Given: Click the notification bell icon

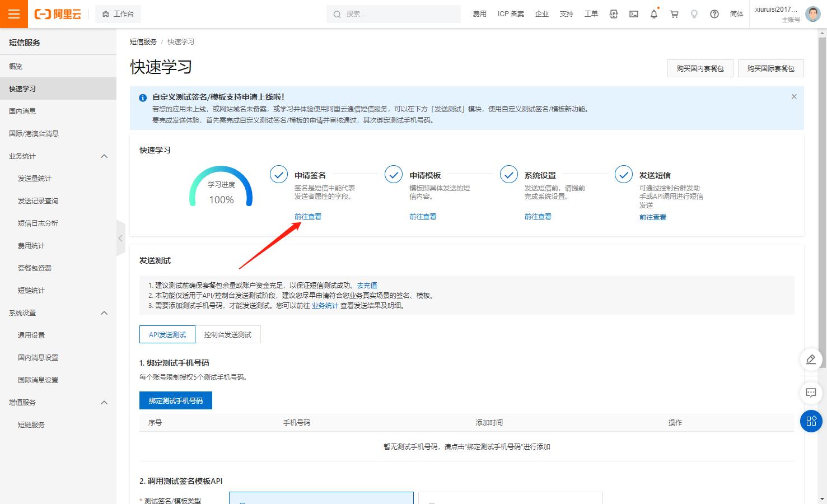Looking at the screenshot, I should (x=653, y=13).
